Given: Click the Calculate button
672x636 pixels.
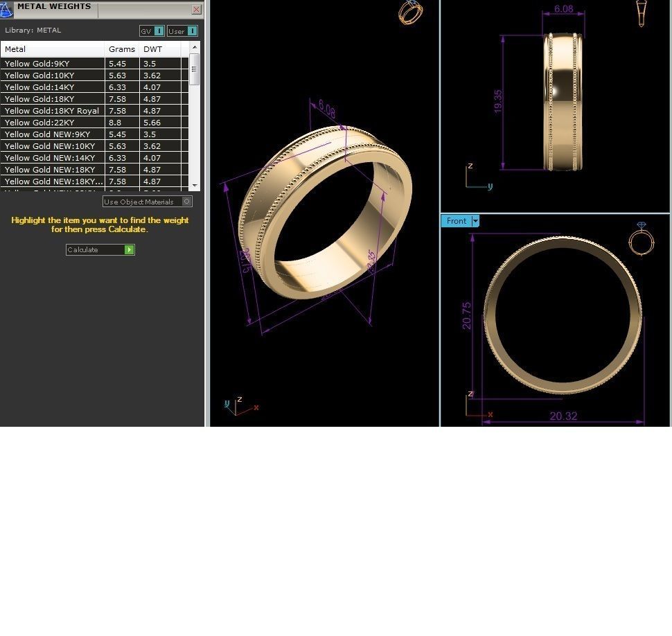Looking at the screenshot, I should (100, 249).
